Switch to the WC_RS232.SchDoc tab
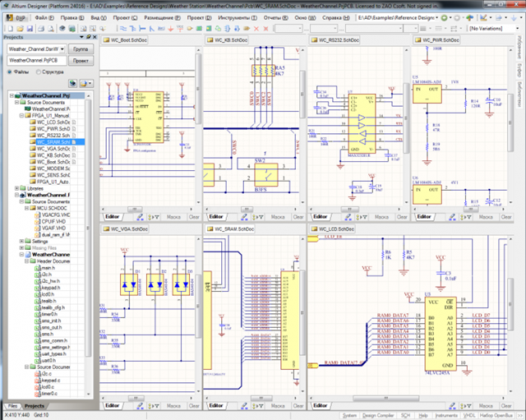This screenshot has width=526, height=420. [x=335, y=40]
